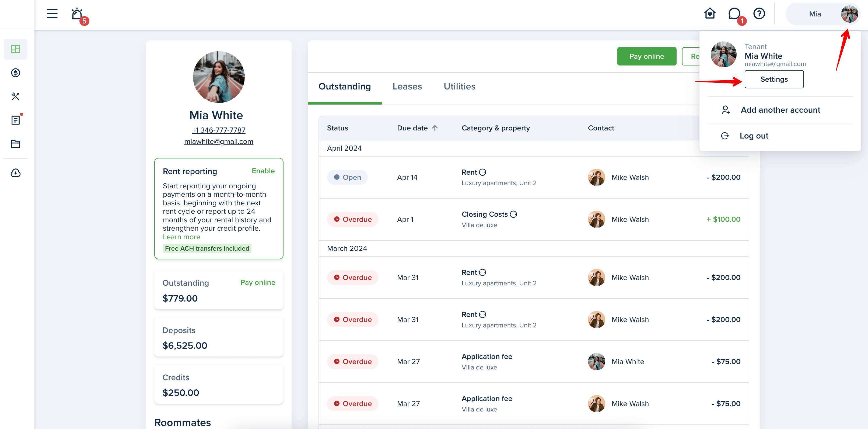Screen dimensions: 868x429
Task: Click the home listing icon in header
Action: [x=710, y=13]
